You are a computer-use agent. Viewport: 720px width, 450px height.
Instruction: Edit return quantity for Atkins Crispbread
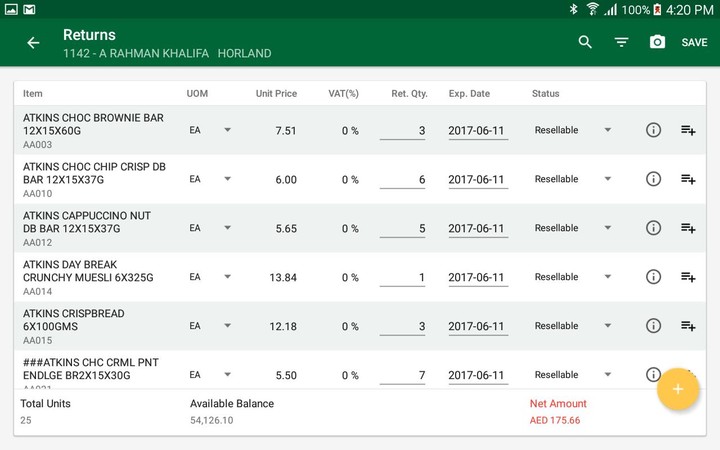(x=403, y=327)
